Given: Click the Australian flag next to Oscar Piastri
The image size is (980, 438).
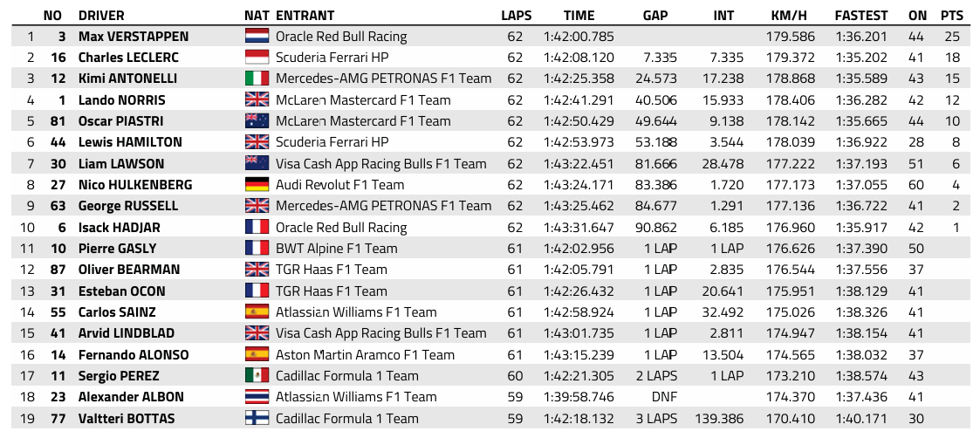Looking at the screenshot, I should pyautogui.click(x=257, y=121).
